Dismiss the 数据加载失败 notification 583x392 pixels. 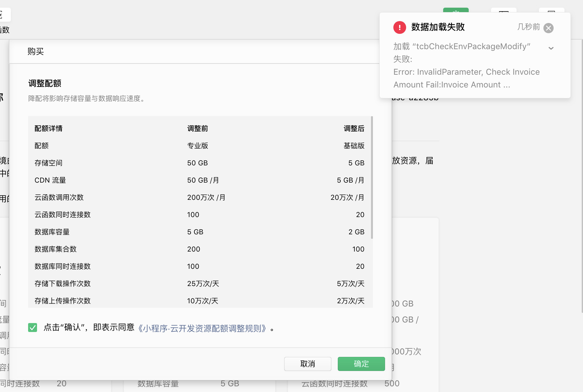[x=548, y=28]
